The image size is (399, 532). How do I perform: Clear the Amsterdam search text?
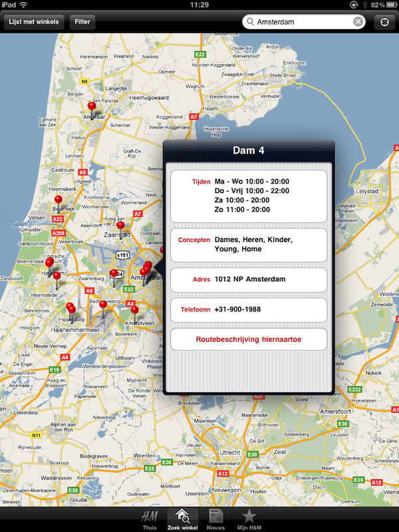(358, 22)
